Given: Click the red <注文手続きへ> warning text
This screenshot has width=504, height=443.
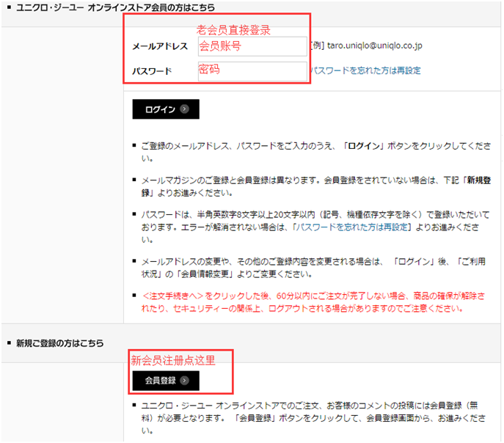Looking at the screenshot, I should click(169, 296).
